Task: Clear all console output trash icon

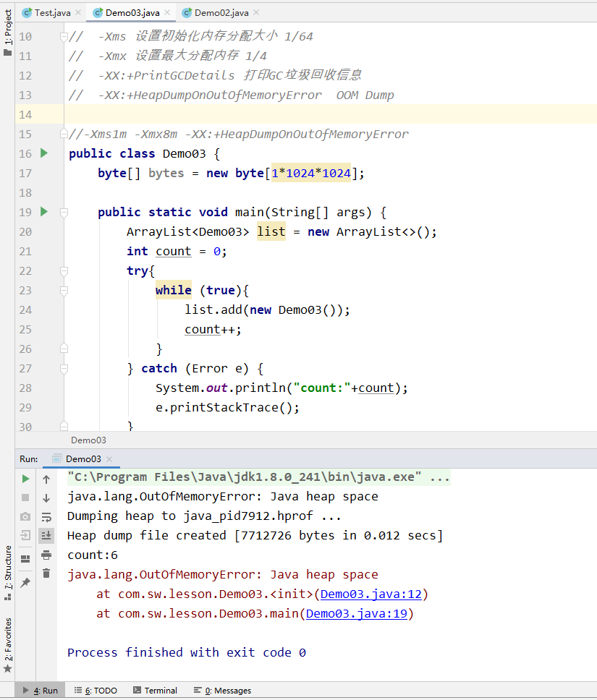Action: point(46,573)
